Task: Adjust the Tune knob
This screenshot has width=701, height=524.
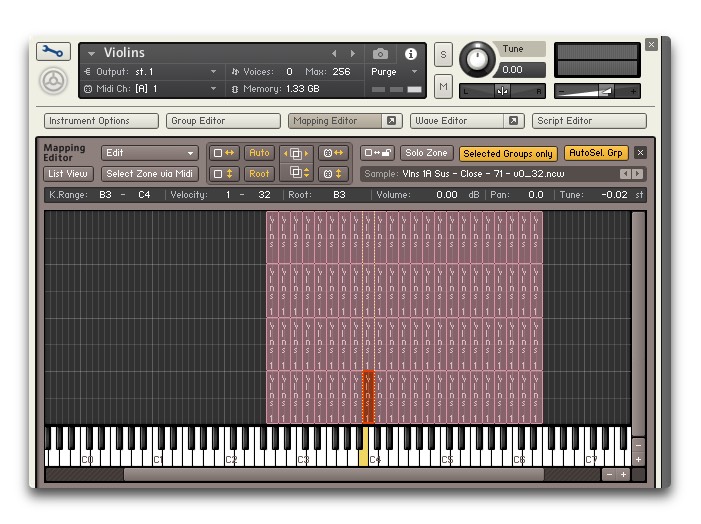Action: point(477,60)
